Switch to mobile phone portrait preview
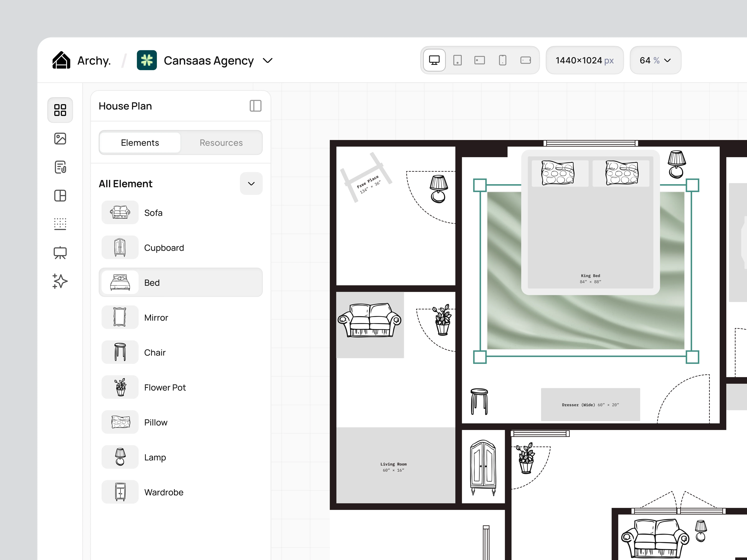 coord(503,60)
